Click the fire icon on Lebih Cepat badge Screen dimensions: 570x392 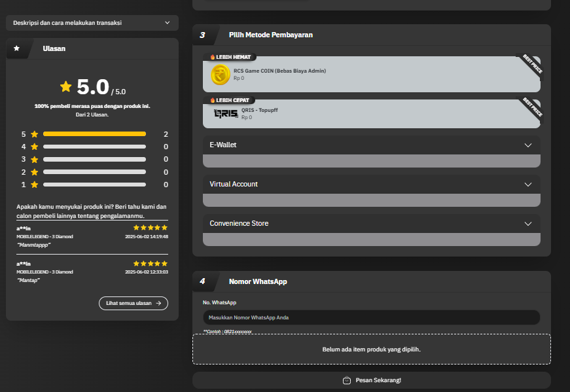pos(212,100)
